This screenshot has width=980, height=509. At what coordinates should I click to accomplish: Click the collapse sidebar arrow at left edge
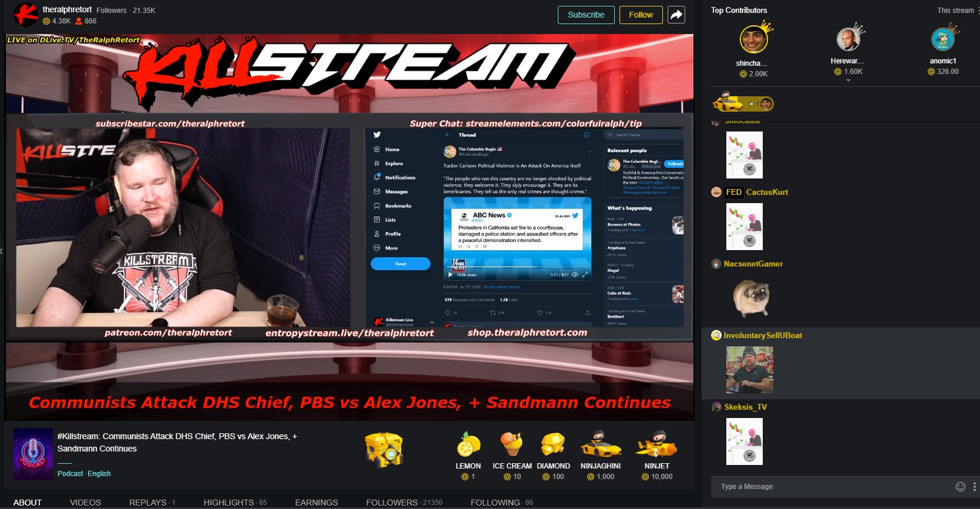coord(2,251)
